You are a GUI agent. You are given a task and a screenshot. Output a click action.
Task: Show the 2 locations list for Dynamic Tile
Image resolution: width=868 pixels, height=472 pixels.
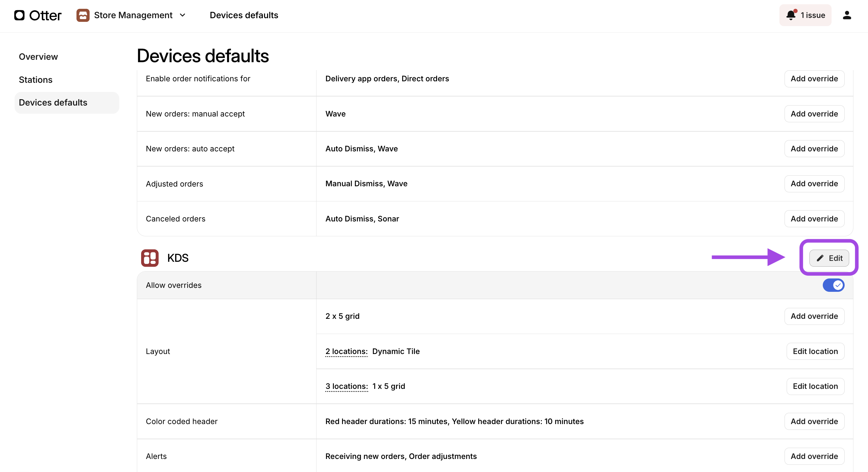pyautogui.click(x=346, y=351)
